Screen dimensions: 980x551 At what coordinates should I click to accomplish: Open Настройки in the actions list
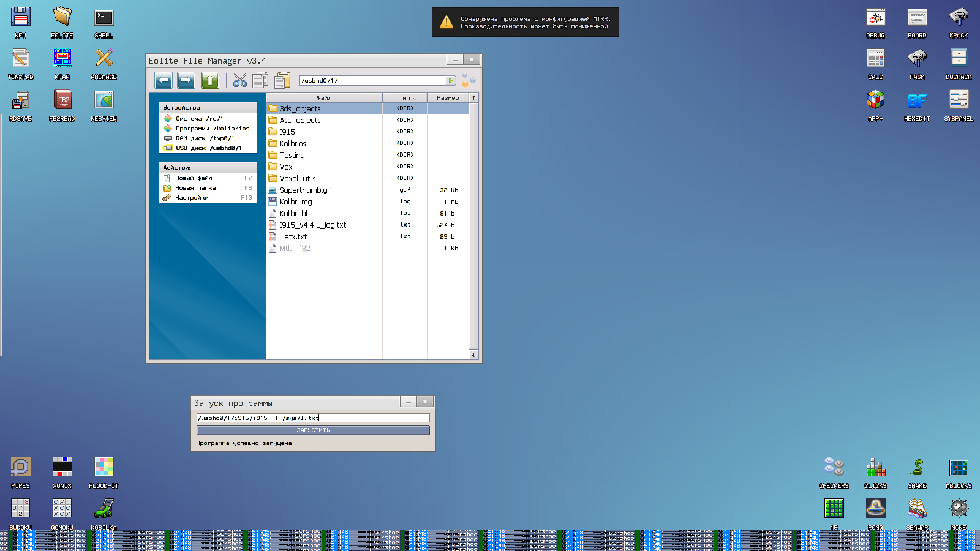tap(192, 198)
